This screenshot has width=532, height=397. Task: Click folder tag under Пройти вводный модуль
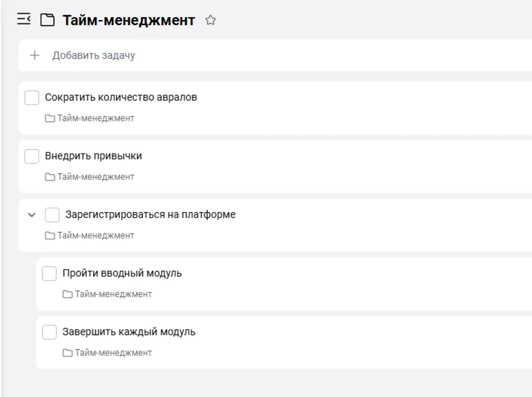tap(107, 294)
